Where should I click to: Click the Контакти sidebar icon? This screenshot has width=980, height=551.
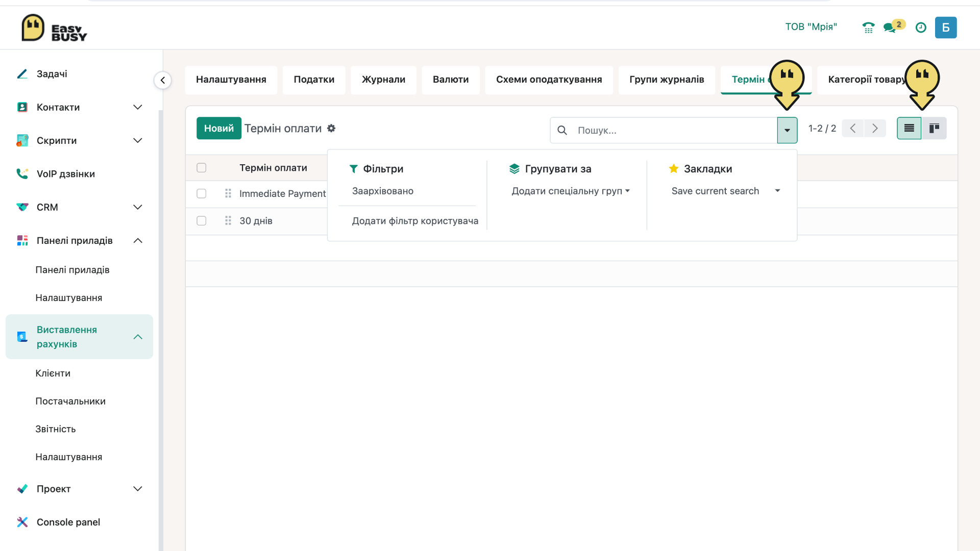pyautogui.click(x=22, y=107)
